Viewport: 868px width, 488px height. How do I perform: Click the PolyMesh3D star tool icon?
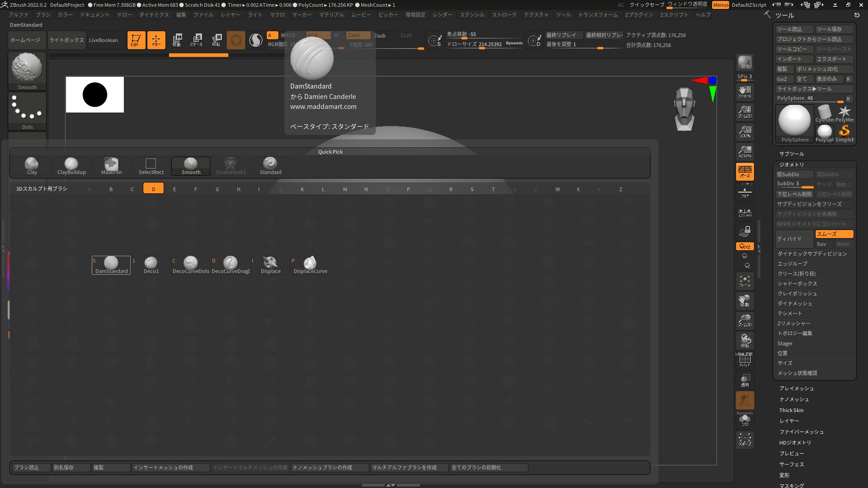click(x=844, y=113)
